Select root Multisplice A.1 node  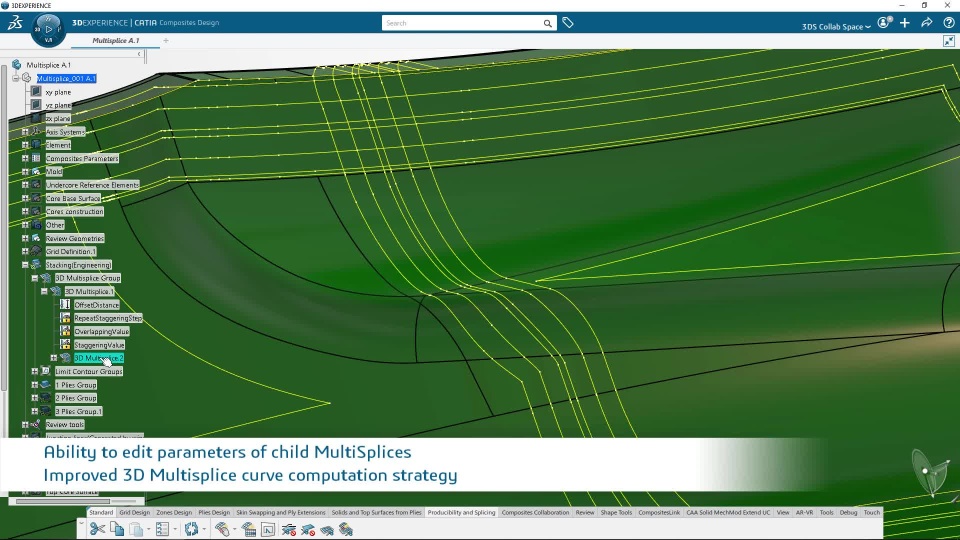pyautogui.click(x=48, y=65)
